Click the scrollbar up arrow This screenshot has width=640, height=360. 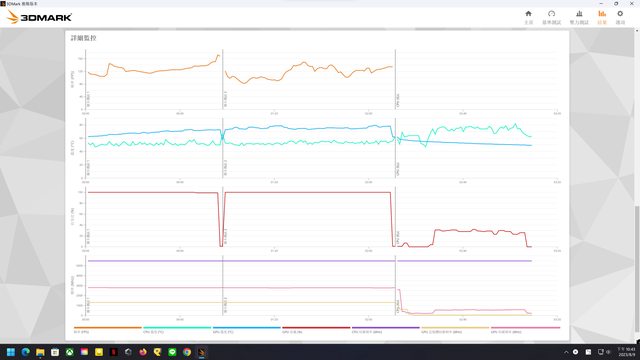tap(637, 31)
